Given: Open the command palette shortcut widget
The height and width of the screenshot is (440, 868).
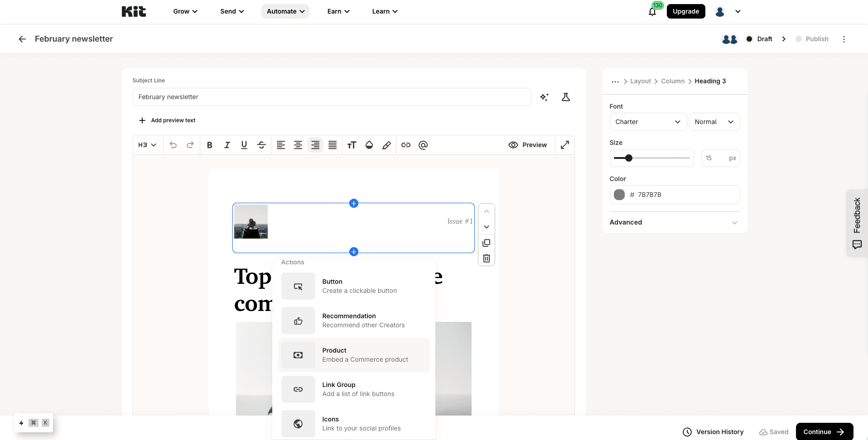Looking at the screenshot, I should (x=34, y=423).
